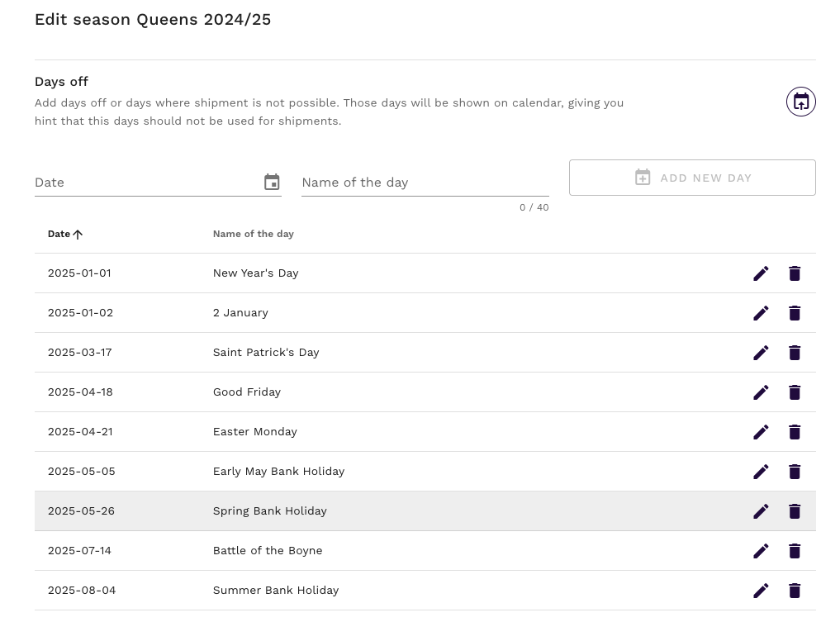Click the Name of the day column header
Screen dimensions: 840x622
pyautogui.click(x=253, y=235)
